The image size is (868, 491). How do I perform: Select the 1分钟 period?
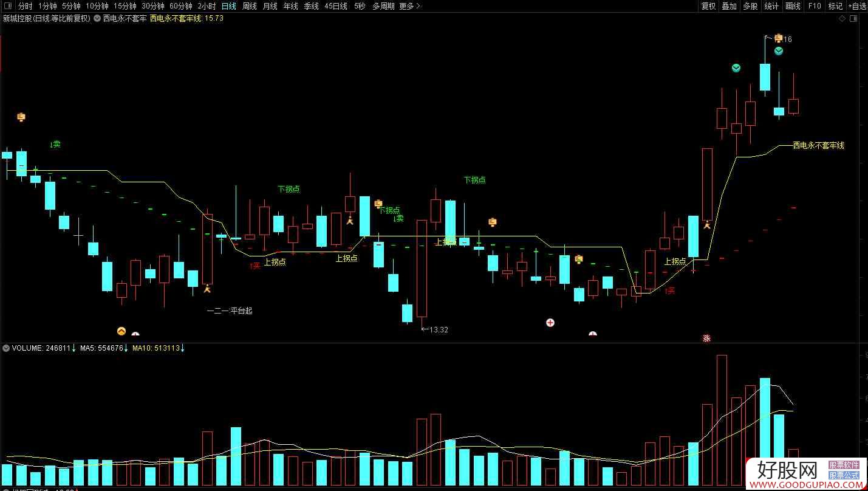click(47, 6)
